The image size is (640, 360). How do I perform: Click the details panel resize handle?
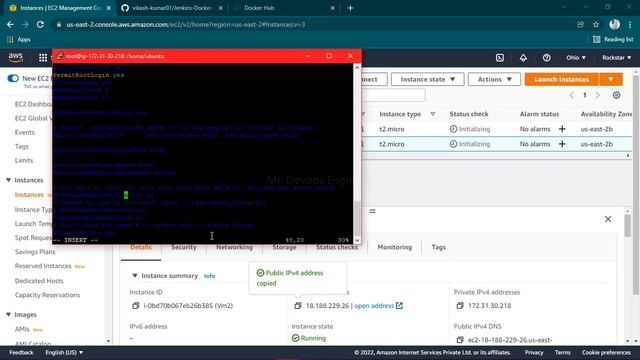(x=372, y=211)
